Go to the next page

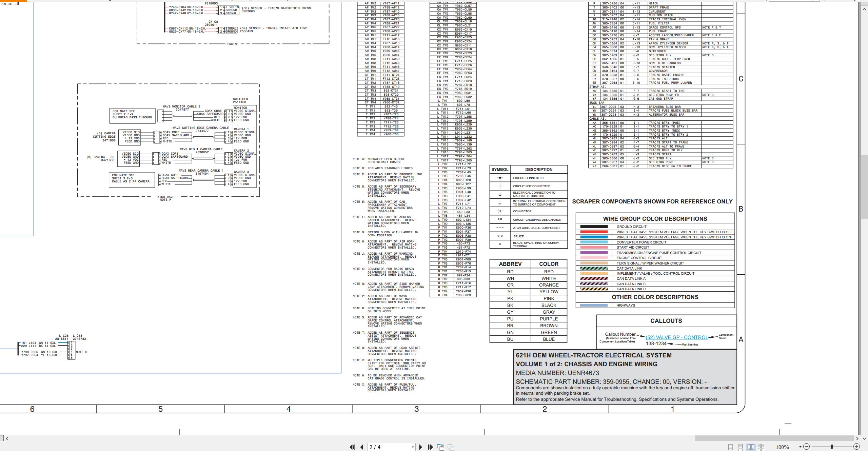click(x=421, y=447)
